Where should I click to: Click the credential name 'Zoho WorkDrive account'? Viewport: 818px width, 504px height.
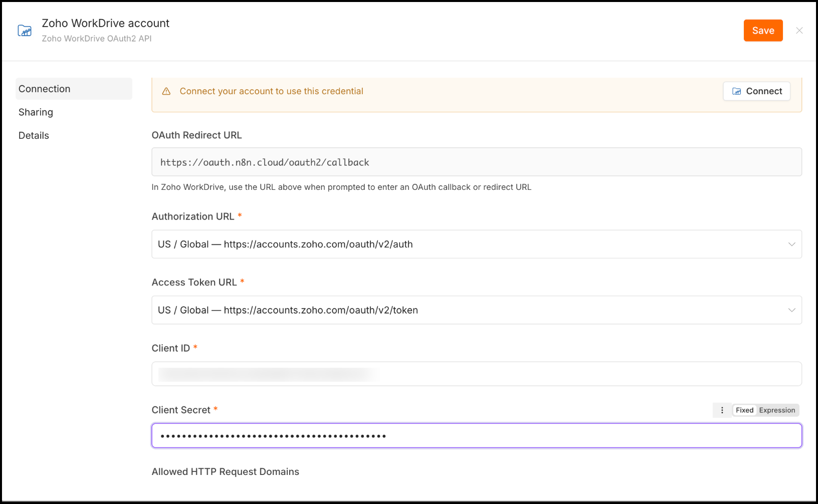point(106,23)
